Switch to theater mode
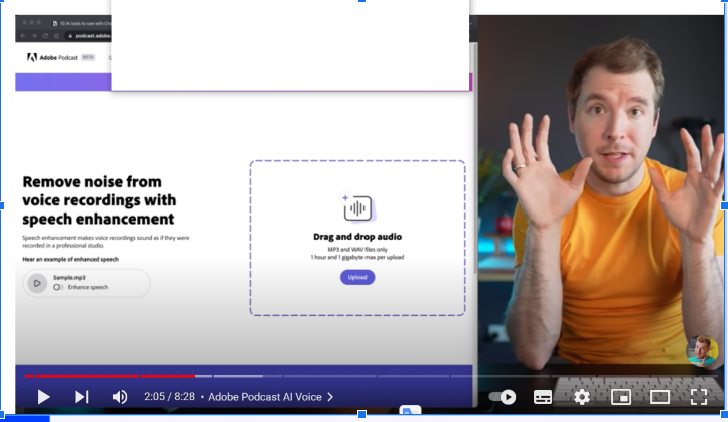The image size is (728, 422). 659,397
